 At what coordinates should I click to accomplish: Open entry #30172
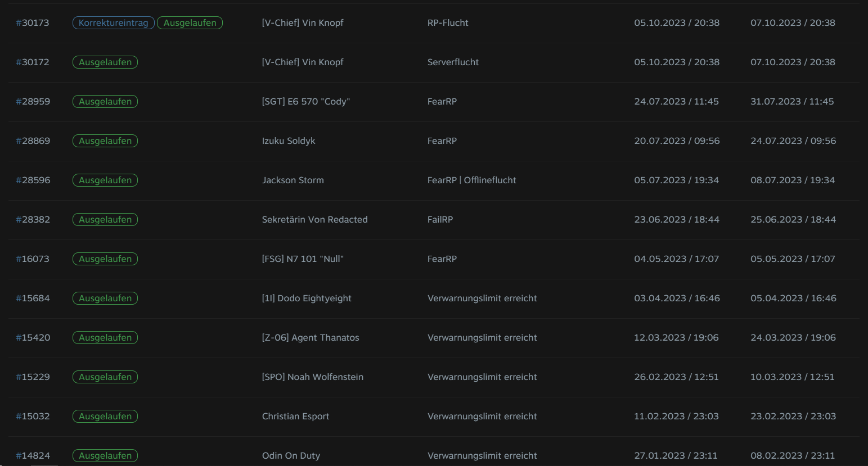point(32,62)
